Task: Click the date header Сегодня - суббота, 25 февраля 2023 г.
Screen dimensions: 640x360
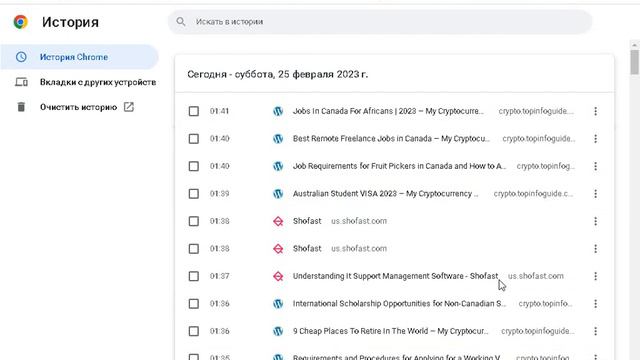Action: click(278, 74)
